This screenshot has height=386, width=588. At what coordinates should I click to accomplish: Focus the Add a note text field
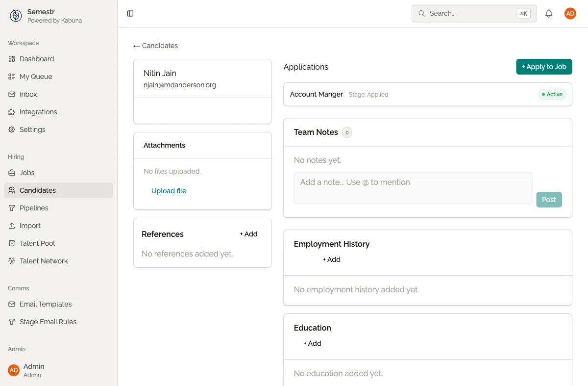coord(413,188)
